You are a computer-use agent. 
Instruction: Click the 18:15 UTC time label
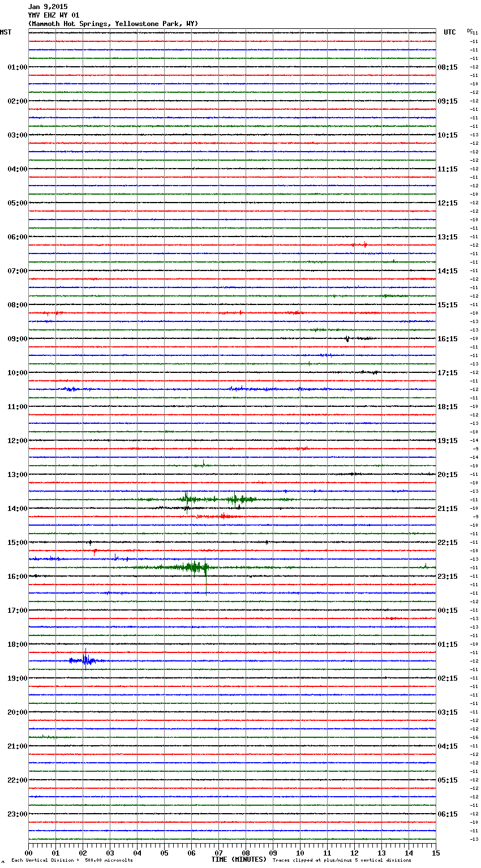(448, 407)
